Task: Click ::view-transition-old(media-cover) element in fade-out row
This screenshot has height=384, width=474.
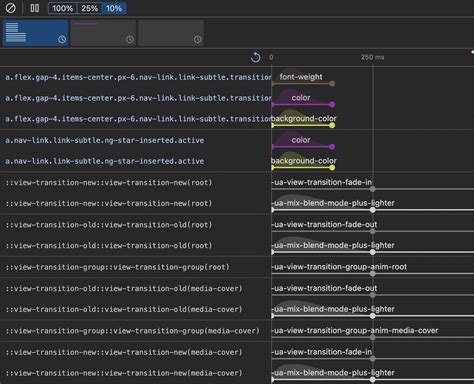Action: [124, 289]
